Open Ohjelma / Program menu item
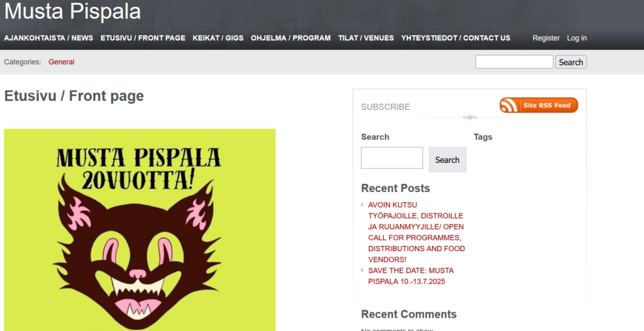 (x=291, y=38)
